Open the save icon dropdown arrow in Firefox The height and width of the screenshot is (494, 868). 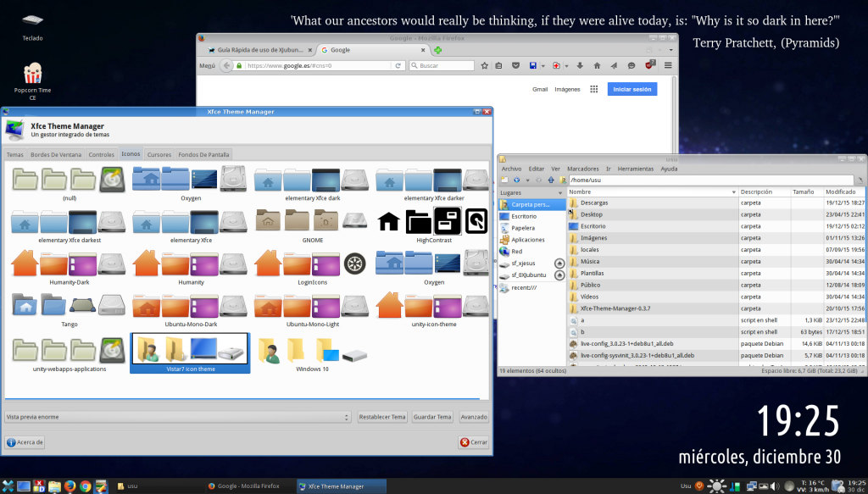pyautogui.click(x=543, y=66)
